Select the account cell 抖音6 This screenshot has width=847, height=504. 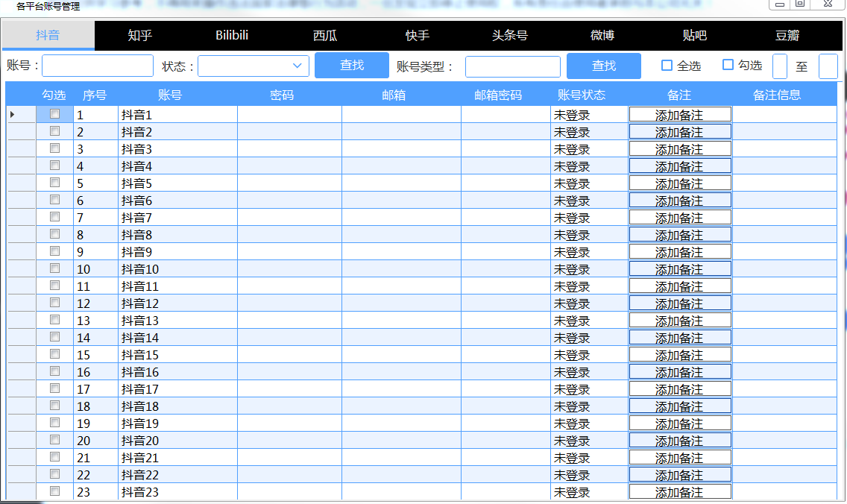click(x=177, y=201)
